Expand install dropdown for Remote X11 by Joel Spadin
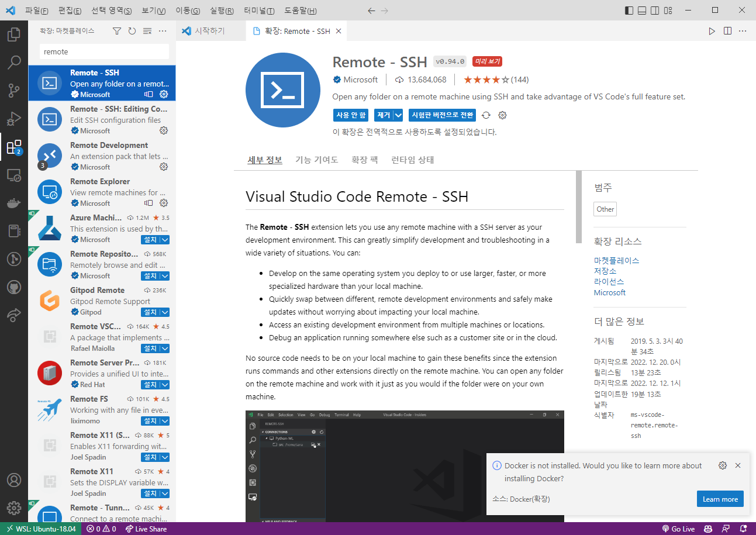756x535 pixels. (x=165, y=493)
